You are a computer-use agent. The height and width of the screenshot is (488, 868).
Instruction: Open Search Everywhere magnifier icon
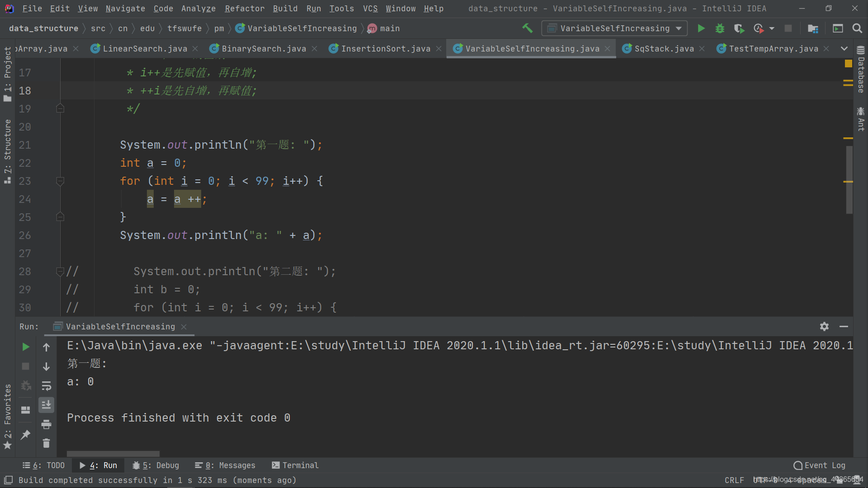(x=857, y=28)
